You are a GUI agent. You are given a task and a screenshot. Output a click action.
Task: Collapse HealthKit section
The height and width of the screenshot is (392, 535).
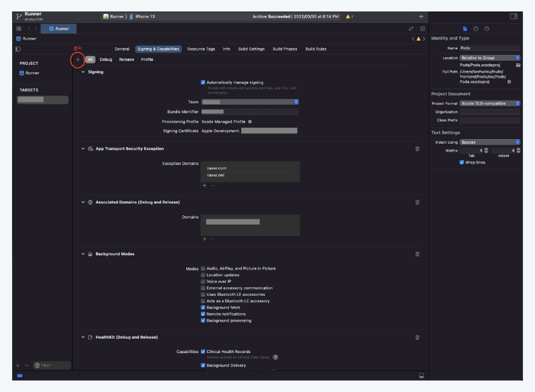(x=83, y=337)
